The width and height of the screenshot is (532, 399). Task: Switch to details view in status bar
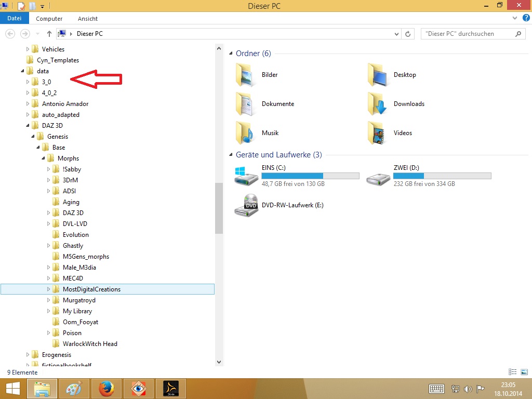coord(512,372)
